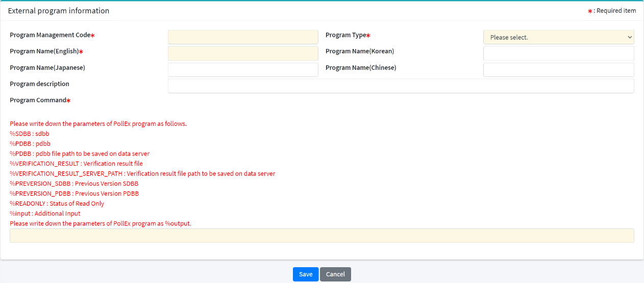
Task: Click the Program Command input at bottom
Action: [321, 236]
